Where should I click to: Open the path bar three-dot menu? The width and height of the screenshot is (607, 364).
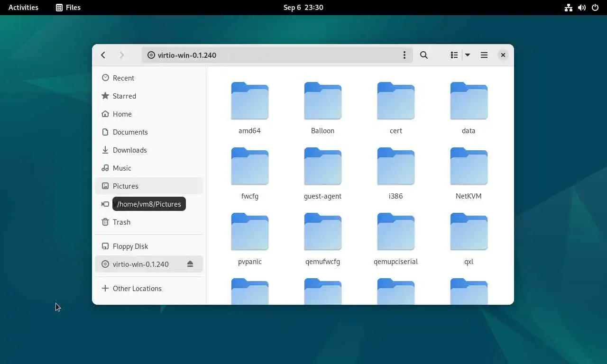404,55
